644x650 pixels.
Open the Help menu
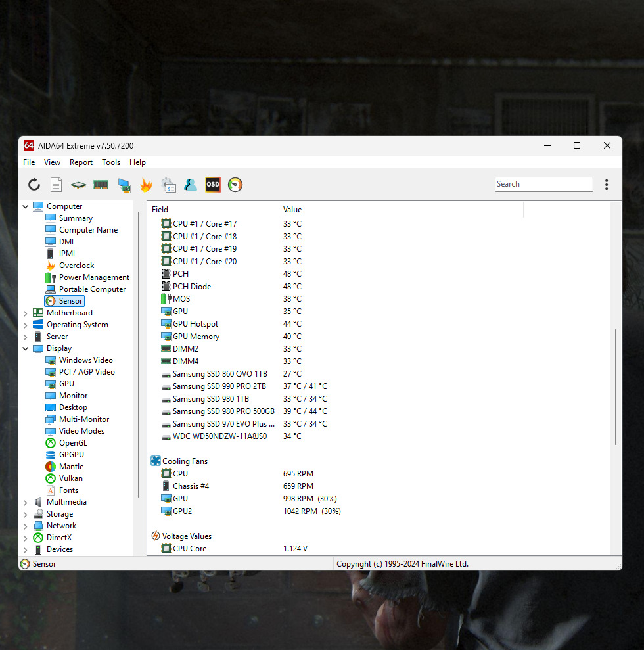pyautogui.click(x=137, y=162)
